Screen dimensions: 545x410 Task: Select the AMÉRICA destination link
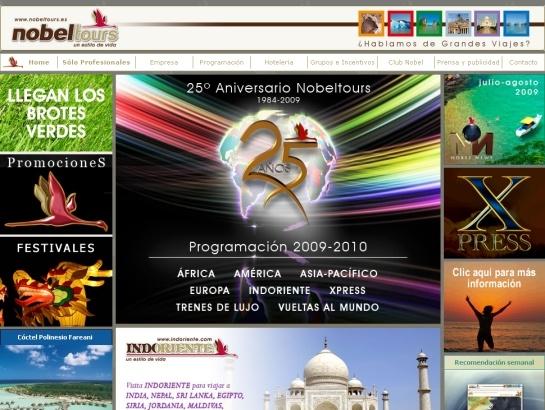point(257,273)
